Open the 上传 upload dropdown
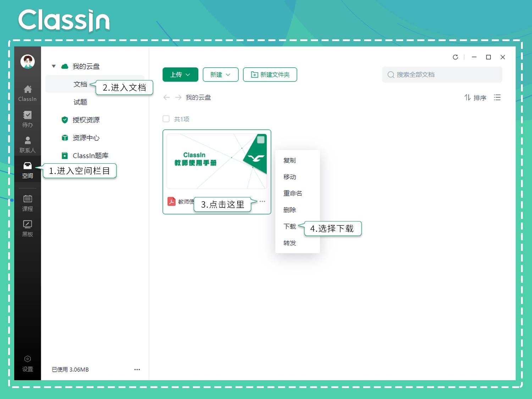This screenshot has width=532, height=399. pos(180,74)
